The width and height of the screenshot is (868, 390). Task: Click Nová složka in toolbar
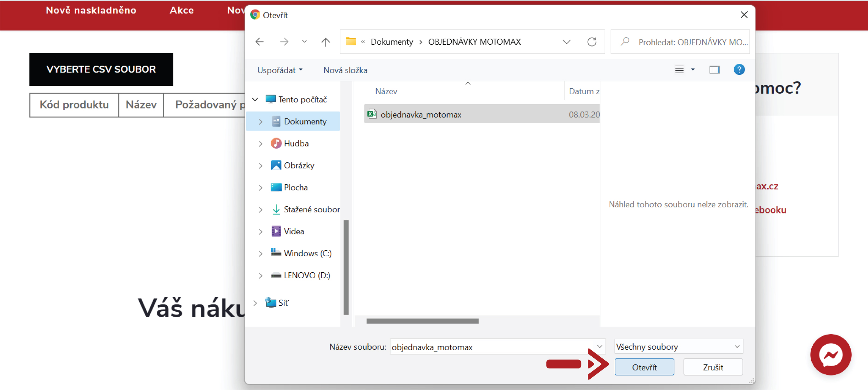coord(345,70)
